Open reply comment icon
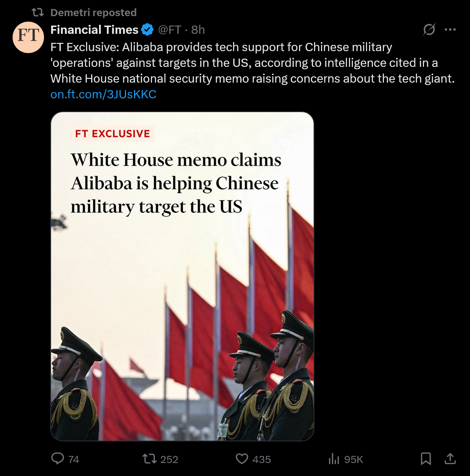 (58, 459)
